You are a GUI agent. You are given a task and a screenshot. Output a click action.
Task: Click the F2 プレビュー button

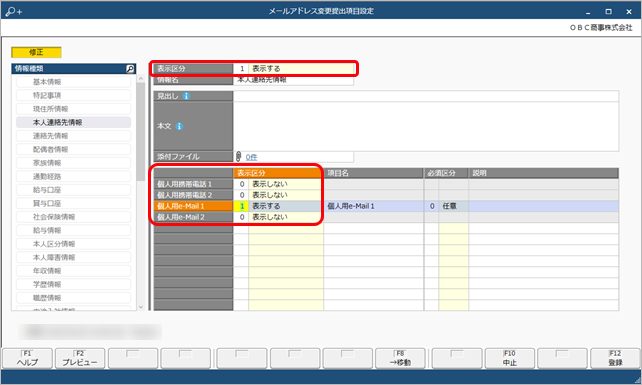[x=80, y=359]
